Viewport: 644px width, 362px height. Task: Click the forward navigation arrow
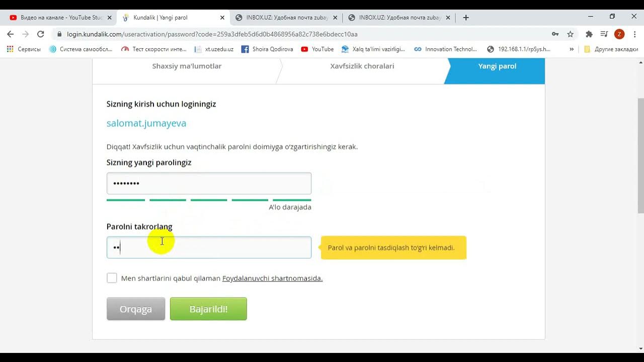25,34
